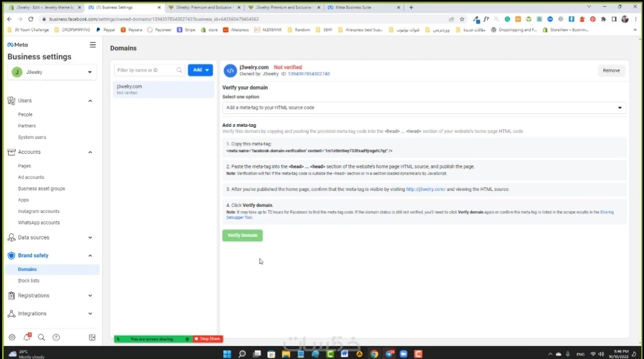Open taskbar search magnifier
644x359 pixels.
[242, 354]
